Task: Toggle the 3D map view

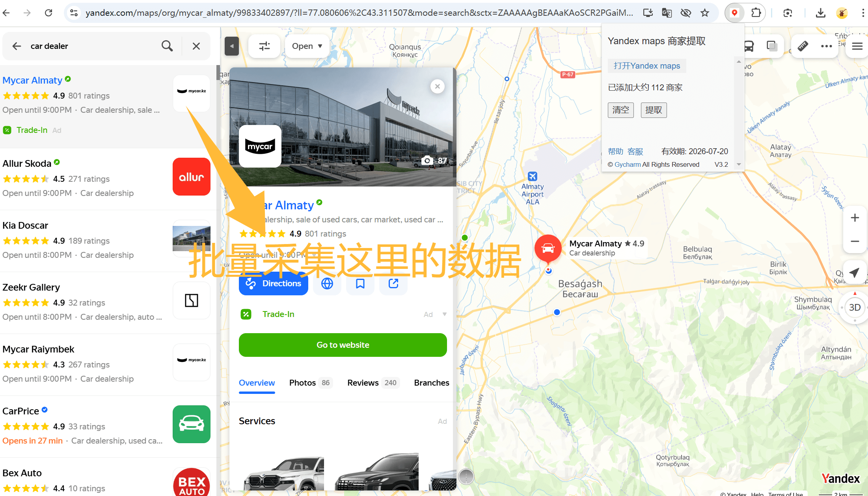Action: [855, 308]
